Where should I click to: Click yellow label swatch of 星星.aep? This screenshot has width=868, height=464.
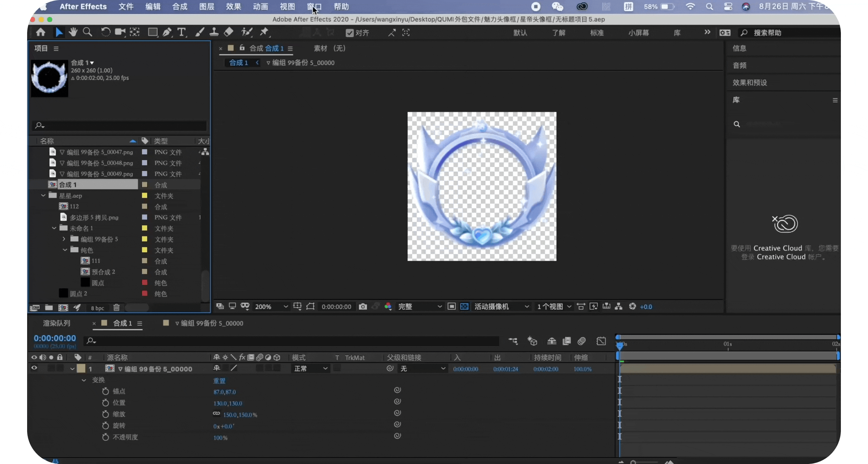[x=144, y=196]
